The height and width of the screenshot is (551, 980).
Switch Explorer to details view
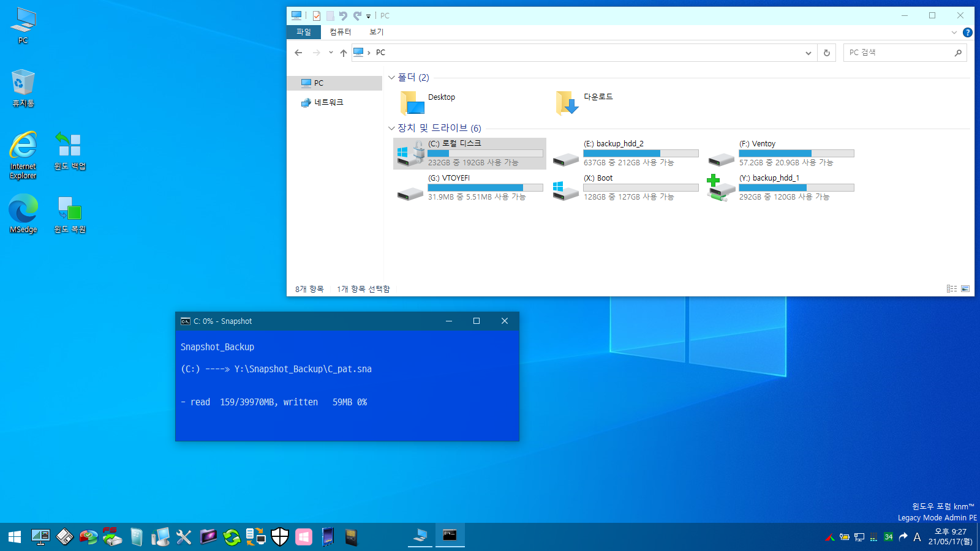tap(952, 289)
